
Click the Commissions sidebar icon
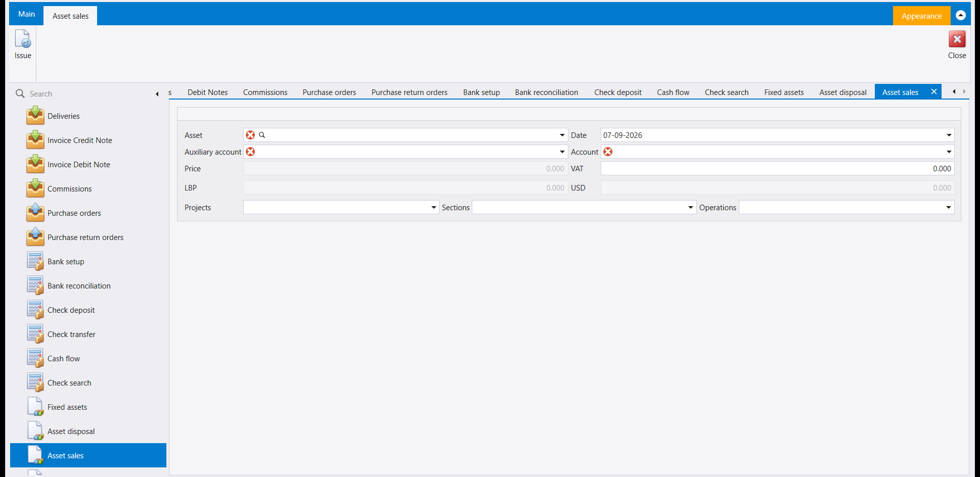click(35, 188)
